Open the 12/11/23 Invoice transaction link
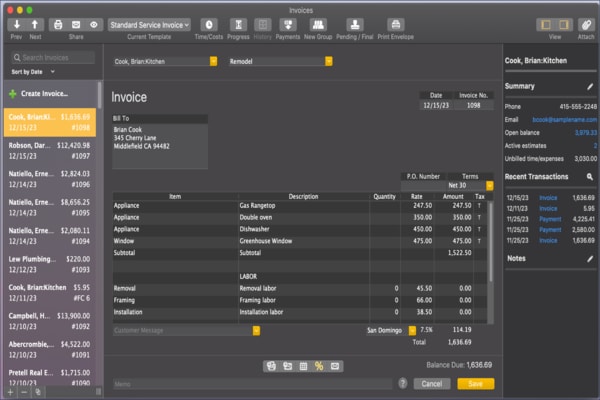 pyautogui.click(x=548, y=209)
